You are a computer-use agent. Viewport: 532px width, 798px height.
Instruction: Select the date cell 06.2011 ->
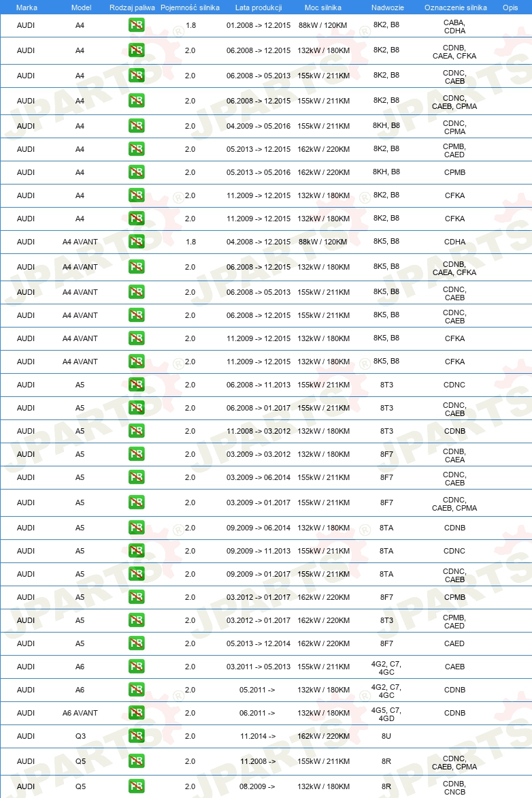click(x=257, y=714)
